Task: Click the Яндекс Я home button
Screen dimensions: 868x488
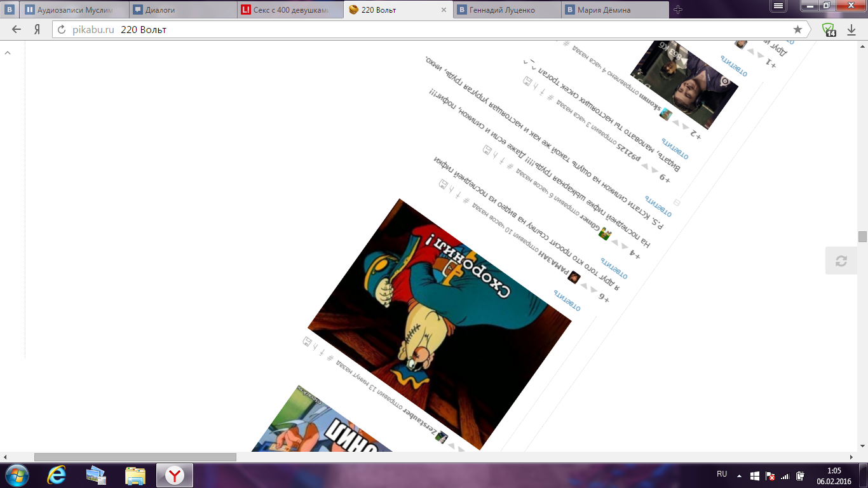Action: (37, 29)
